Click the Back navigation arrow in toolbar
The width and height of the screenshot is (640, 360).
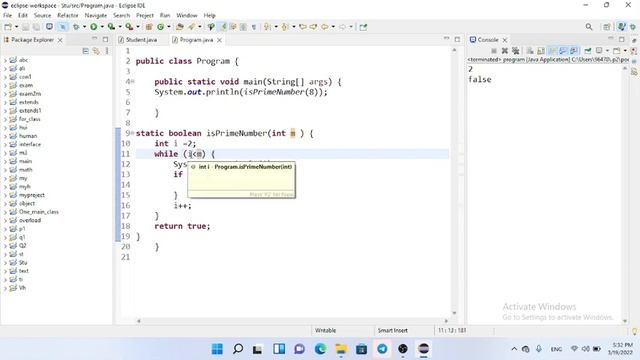click(x=325, y=27)
